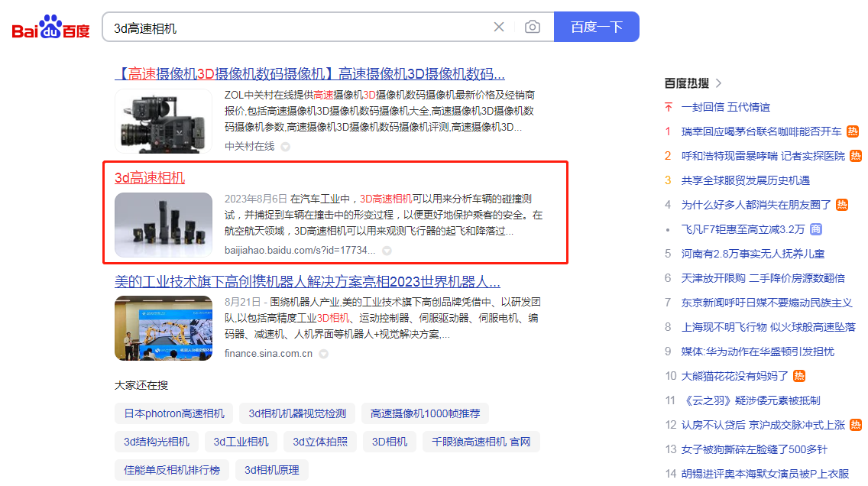Open the cinema camera thumbnail in the ZOL result

coord(164,122)
